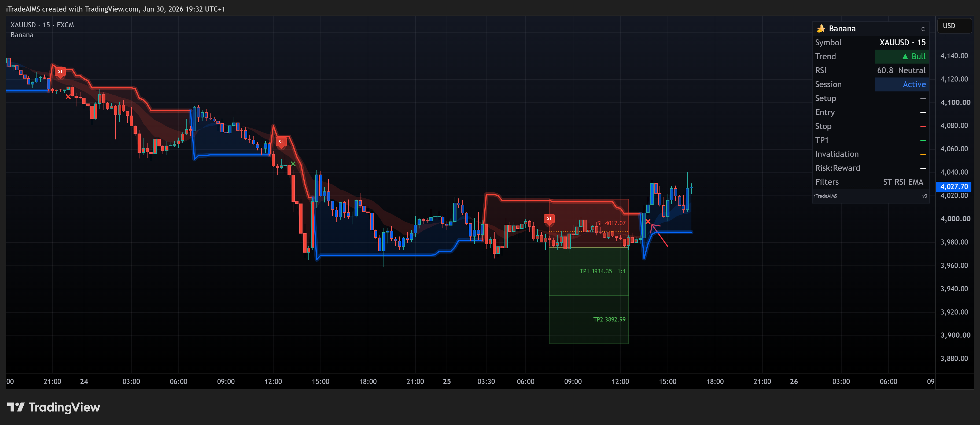Click the SL 4017.07 label
The height and width of the screenshot is (425, 980).
coord(611,223)
